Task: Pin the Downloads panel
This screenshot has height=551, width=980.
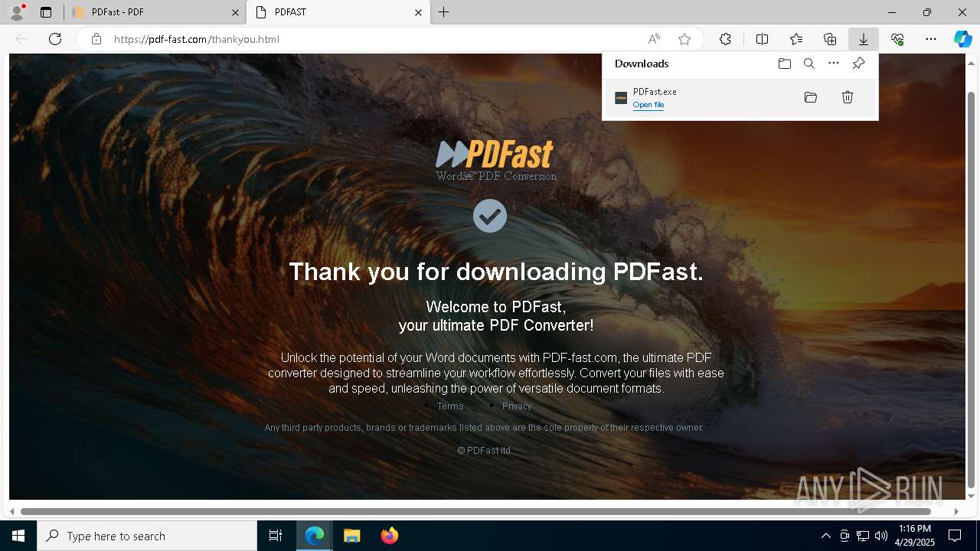Action: pyautogui.click(x=858, y=64)
